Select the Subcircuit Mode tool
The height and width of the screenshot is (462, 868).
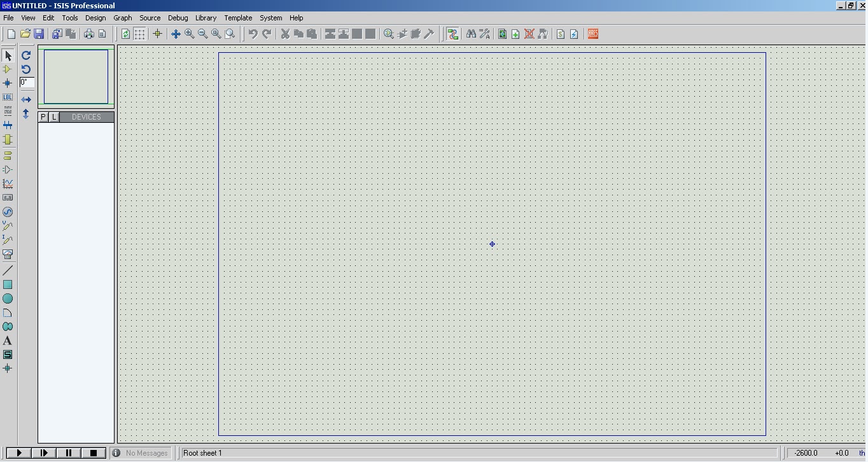pos(8,139)
